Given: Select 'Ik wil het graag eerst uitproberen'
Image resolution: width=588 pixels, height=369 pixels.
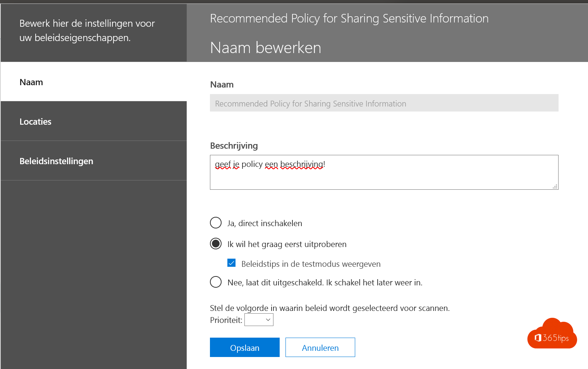Looking at the screenshot, I should pos(216,244).
